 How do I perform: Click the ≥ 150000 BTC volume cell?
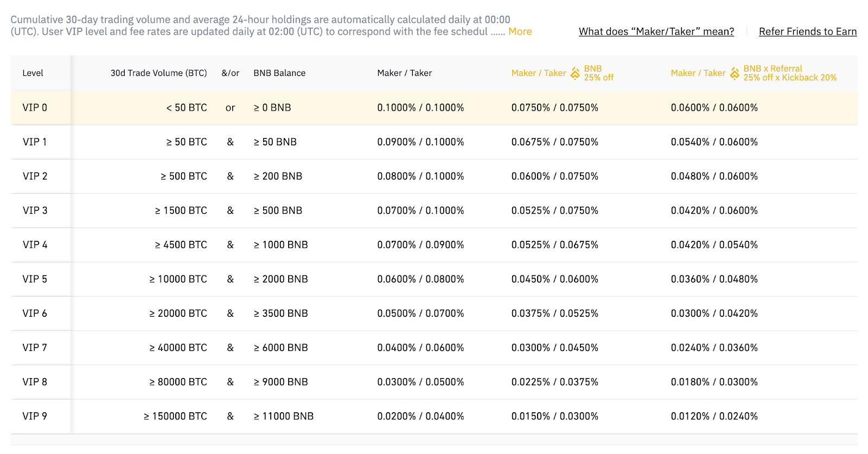(175, 416)
